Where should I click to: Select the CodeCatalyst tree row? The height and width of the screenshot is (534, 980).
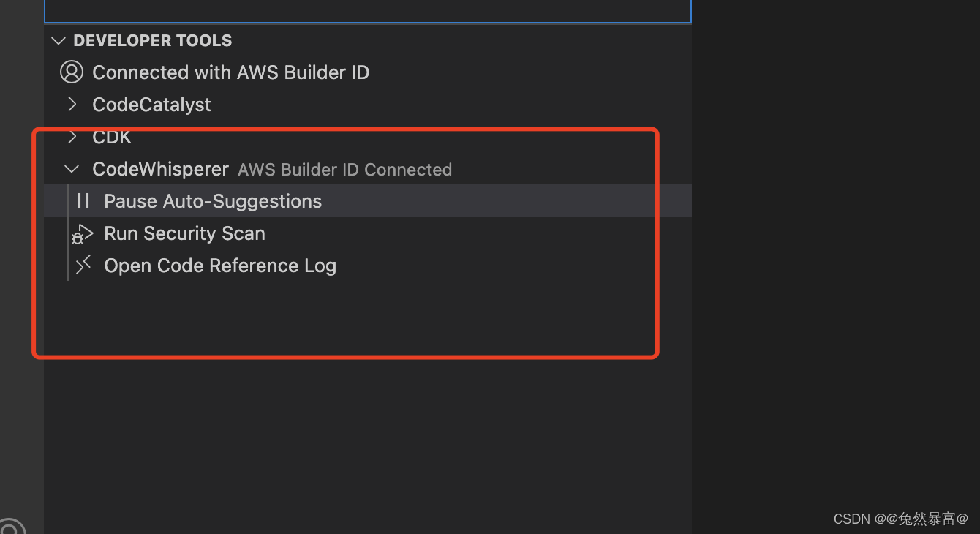368,105
